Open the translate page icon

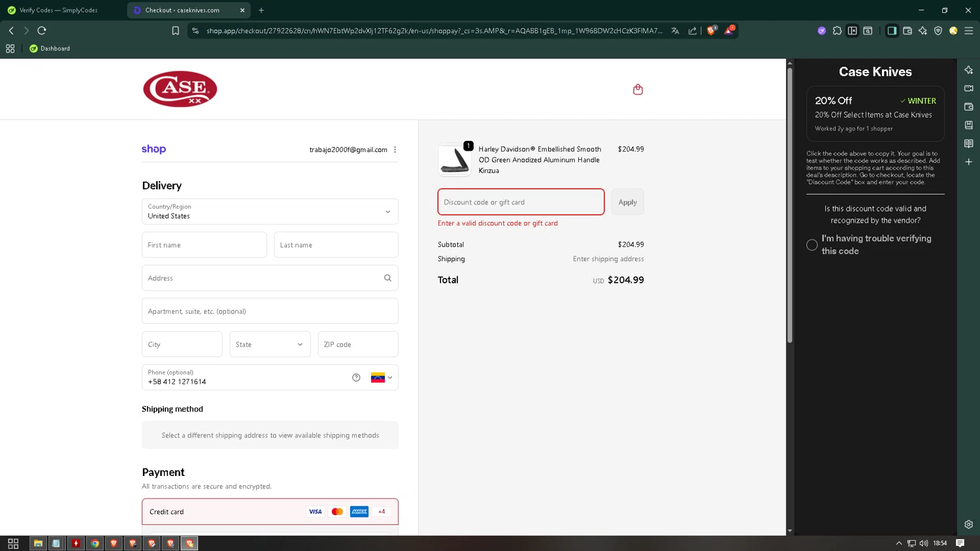click(x=675, y=31)
